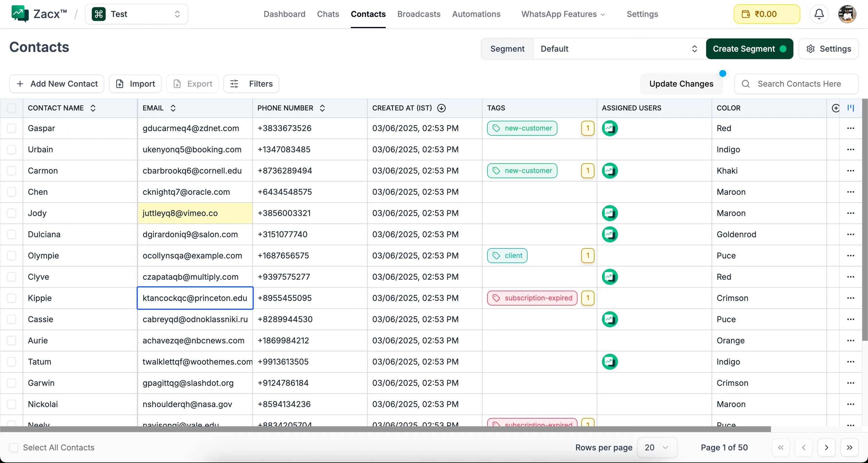
Task: Click the add-column plus icon in table header
Action: pyautogui.click(x=836, y=108)
